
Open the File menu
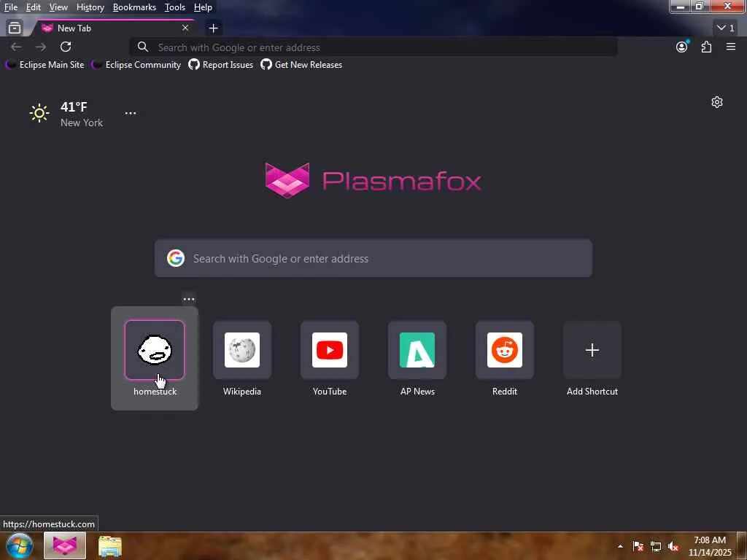click(x=11, y=7)
